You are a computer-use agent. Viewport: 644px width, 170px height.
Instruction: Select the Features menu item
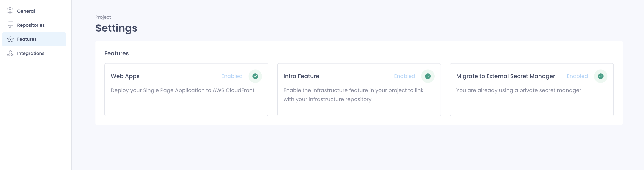34,39
